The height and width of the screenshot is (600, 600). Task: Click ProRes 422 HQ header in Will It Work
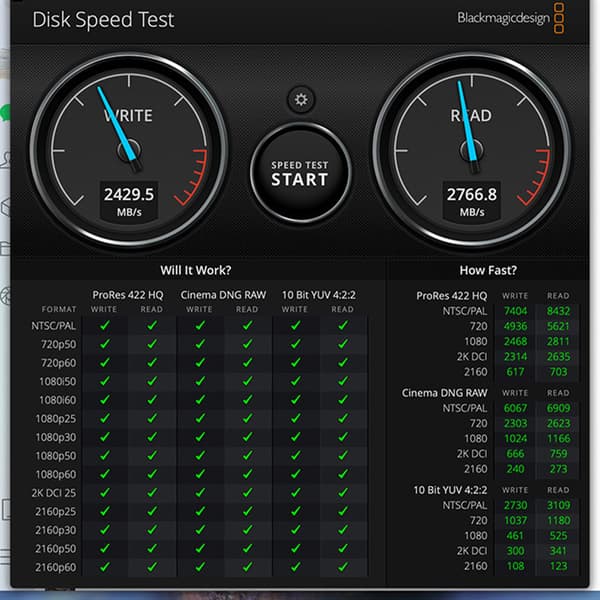tap(128, 295)
